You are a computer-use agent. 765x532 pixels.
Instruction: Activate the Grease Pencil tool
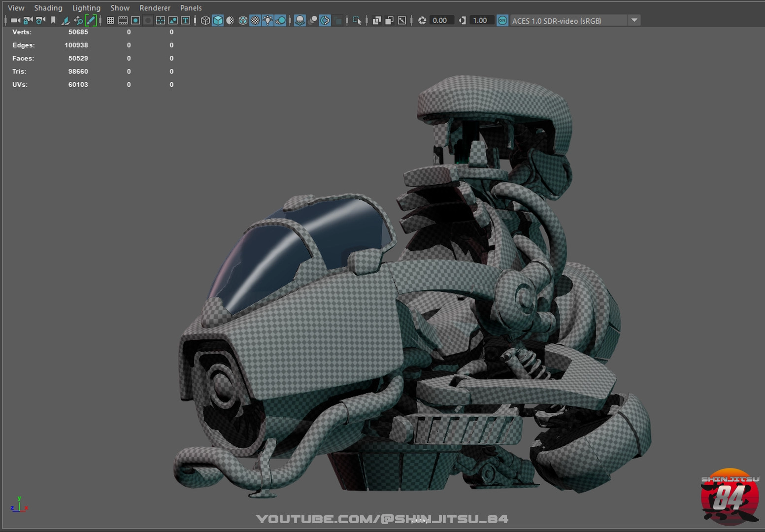click(91, 20)
